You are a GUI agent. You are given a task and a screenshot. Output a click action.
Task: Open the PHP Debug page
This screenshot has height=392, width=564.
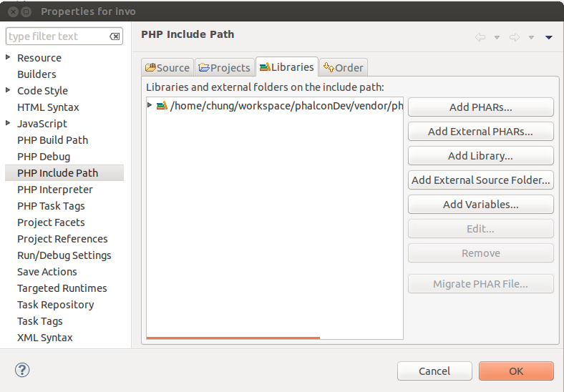44,157
